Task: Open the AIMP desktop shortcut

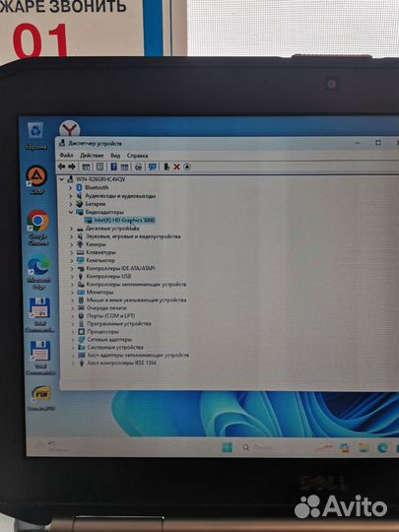Action: 37,180
